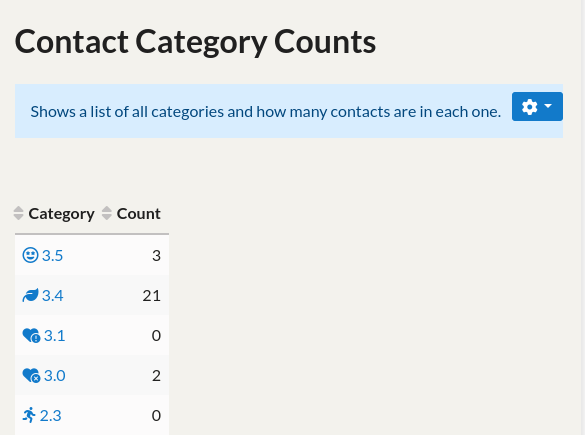Sort table by Category sort arrows
The height and width of the screenshot is (435, 585).
pos(19,213)
